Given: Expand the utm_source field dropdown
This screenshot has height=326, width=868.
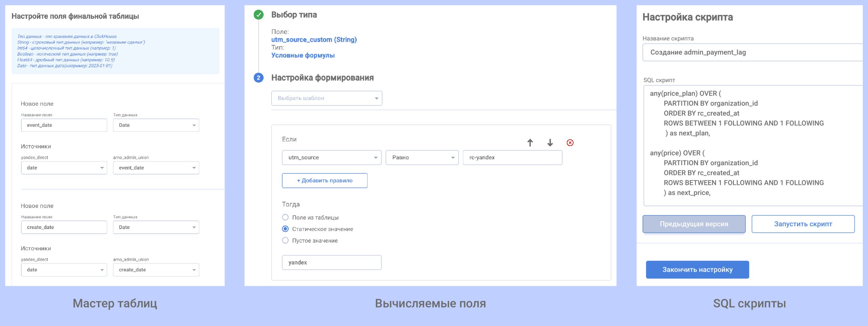Looking at the screenshot, I should (x=331, y=158).
